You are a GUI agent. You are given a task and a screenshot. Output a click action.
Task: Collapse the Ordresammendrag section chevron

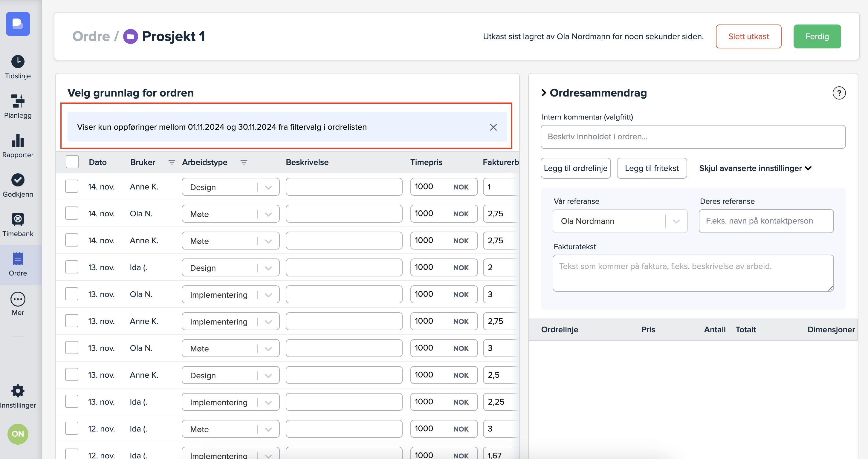click(x=543, y=93)
